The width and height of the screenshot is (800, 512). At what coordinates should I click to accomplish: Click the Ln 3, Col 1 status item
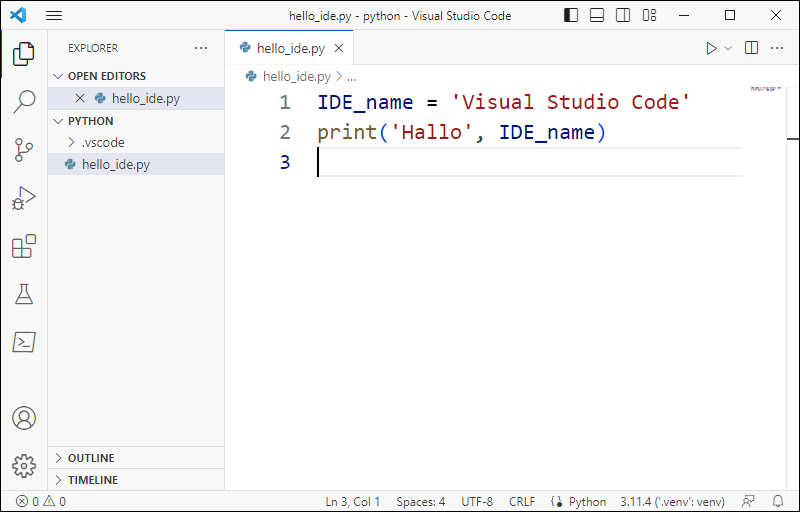353,502
